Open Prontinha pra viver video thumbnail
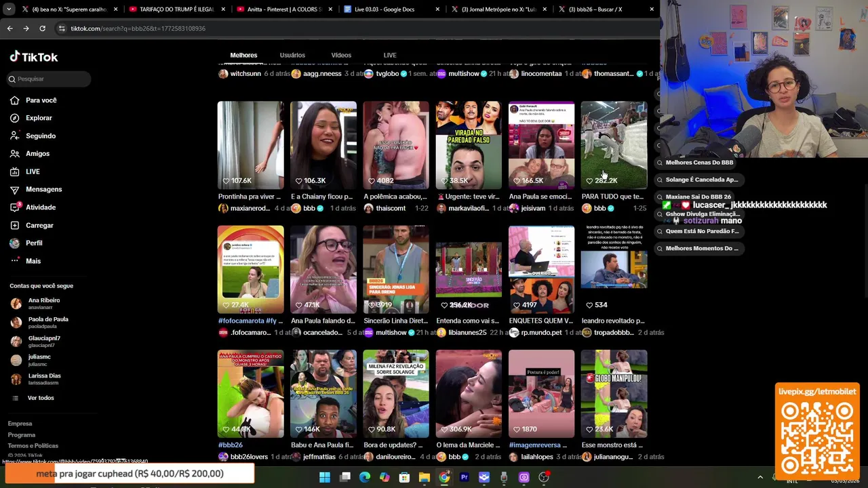 [251, 145]
